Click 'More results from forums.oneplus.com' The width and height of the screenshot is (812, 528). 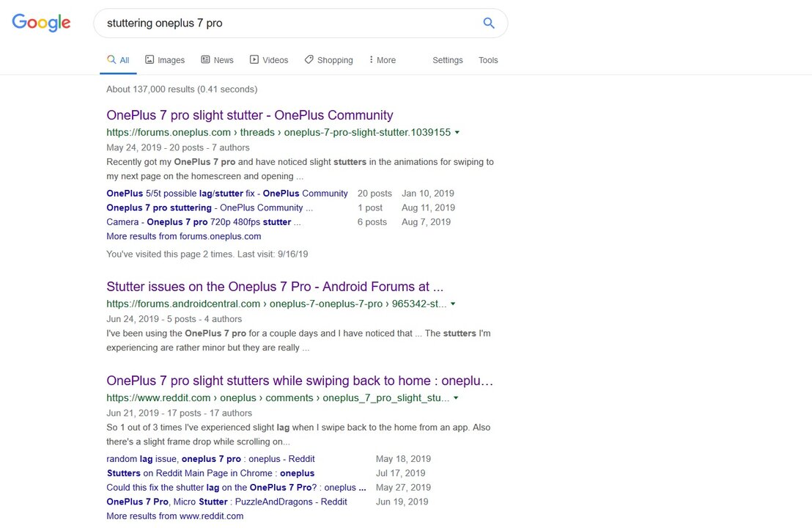[x=183, y=236]
